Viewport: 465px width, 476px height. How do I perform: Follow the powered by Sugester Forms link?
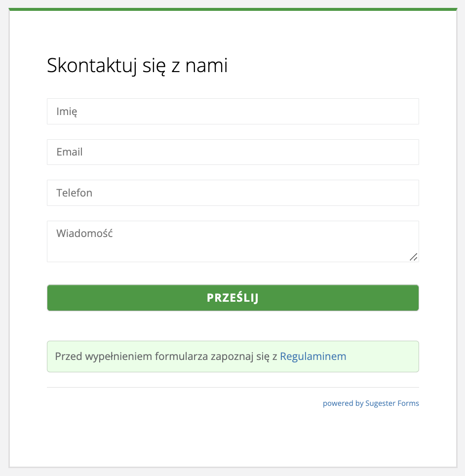[x=371, y=403]
